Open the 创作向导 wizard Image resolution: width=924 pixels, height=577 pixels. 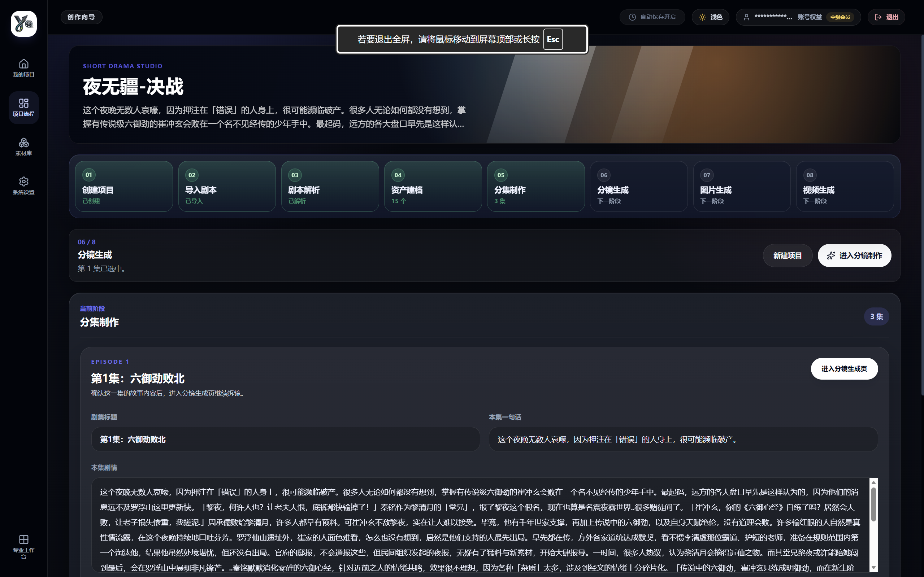pyautogui.click(x=81, y=17)
